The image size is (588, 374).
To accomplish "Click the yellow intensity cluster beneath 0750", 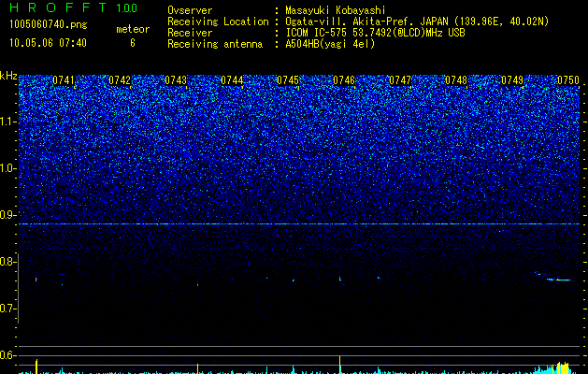I will (563, 367).
